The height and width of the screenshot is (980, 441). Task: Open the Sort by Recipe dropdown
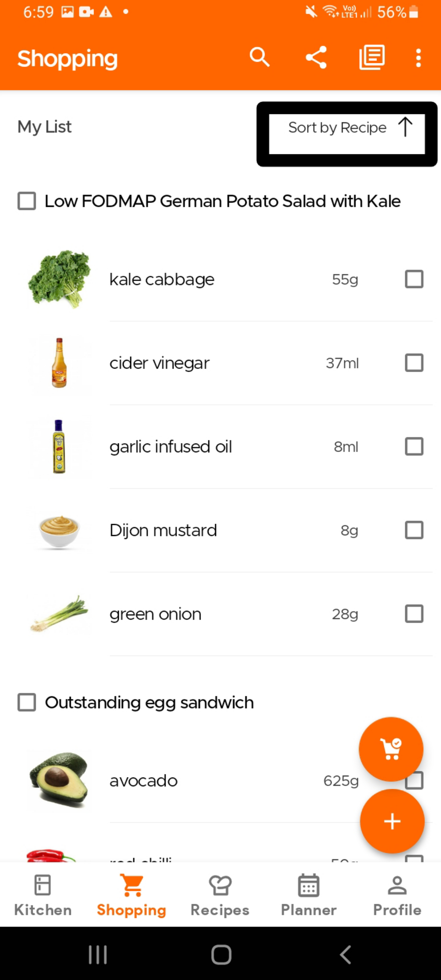(x=337, y=128)
